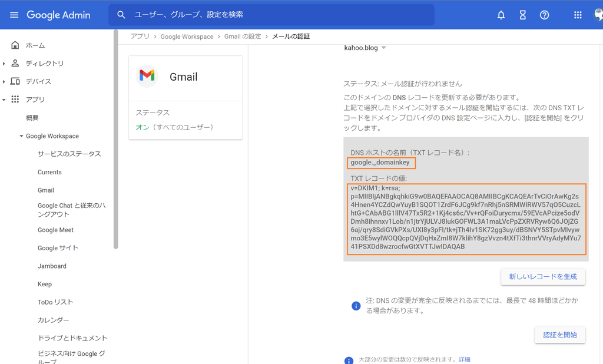Open カレンダー settings
This screenshot has width=603, height=364.
(x=54, y=320)
